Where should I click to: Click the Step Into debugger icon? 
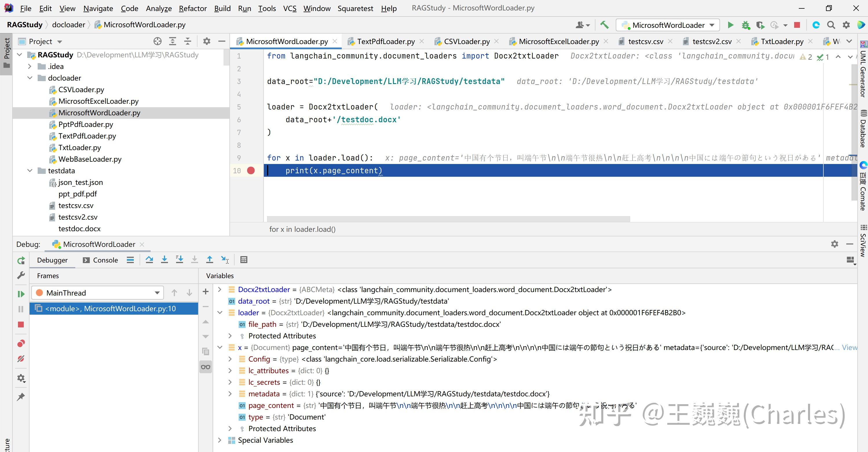coord(165,260)
